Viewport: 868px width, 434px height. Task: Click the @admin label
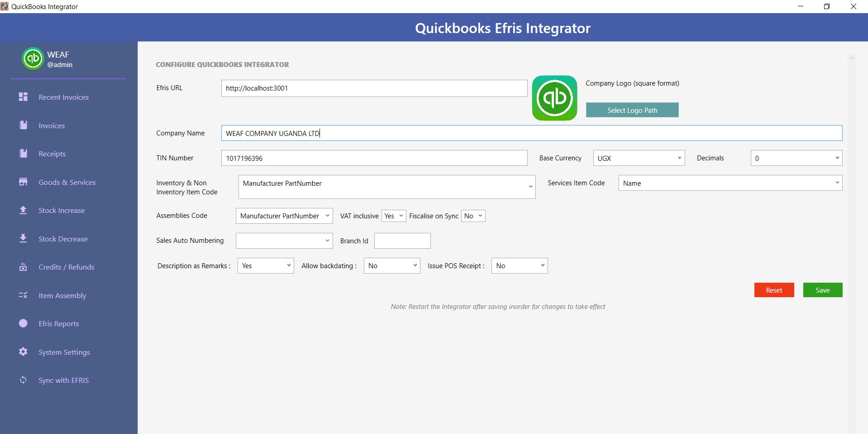[60, 65]
